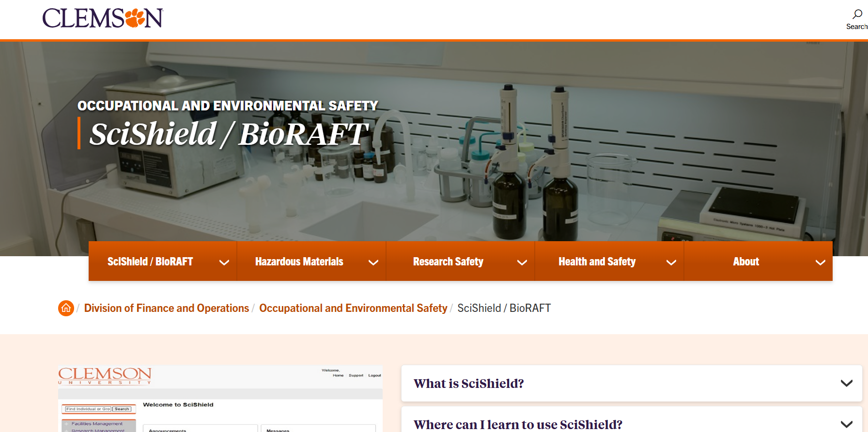868x432 pixels.
Task: Open the About menu
Action: tap(746, 262)
